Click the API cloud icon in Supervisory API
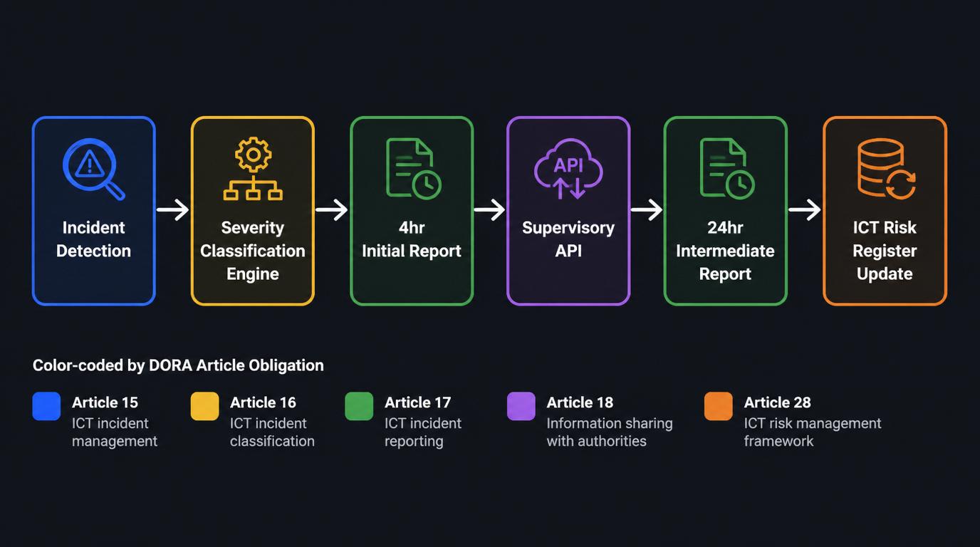The width and height of the screenshot is (980, 547). click(x=568, y=169)
